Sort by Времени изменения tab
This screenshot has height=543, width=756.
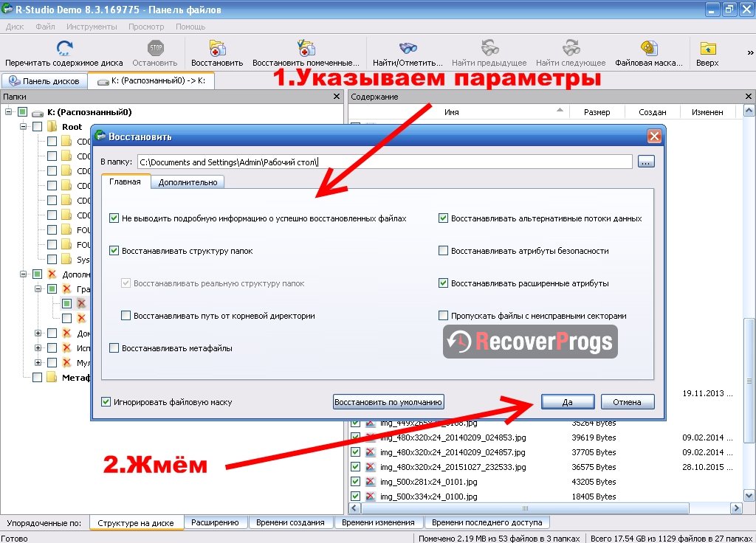point(378,522)
